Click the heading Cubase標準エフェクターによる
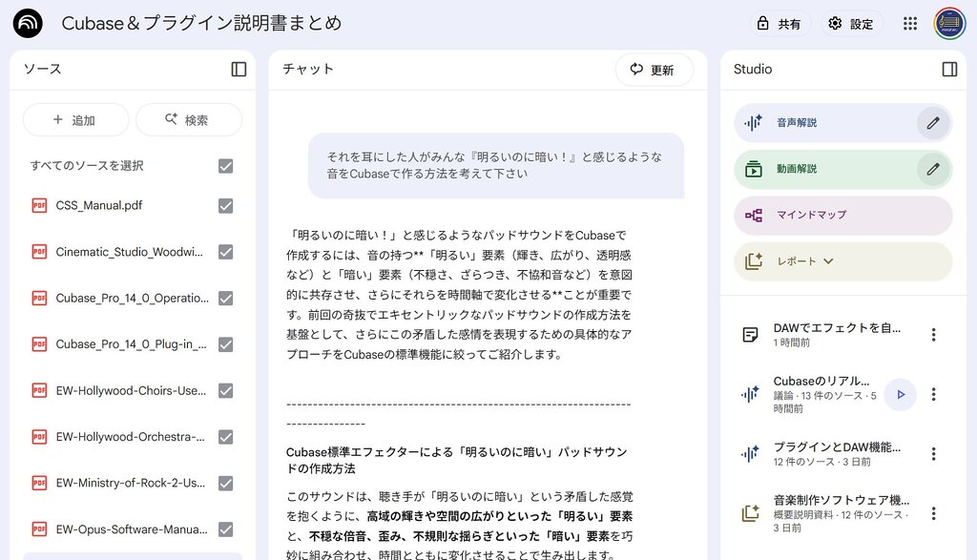977x560 pixels. tap(457, 460)
